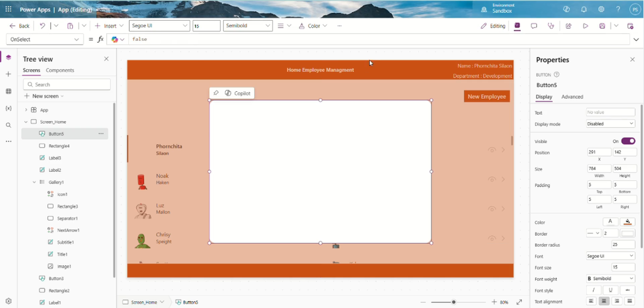Image resolution: width=644 pixels, height=308 pixels.
Task: Open the fill color swatch
Action: point(628,222)
